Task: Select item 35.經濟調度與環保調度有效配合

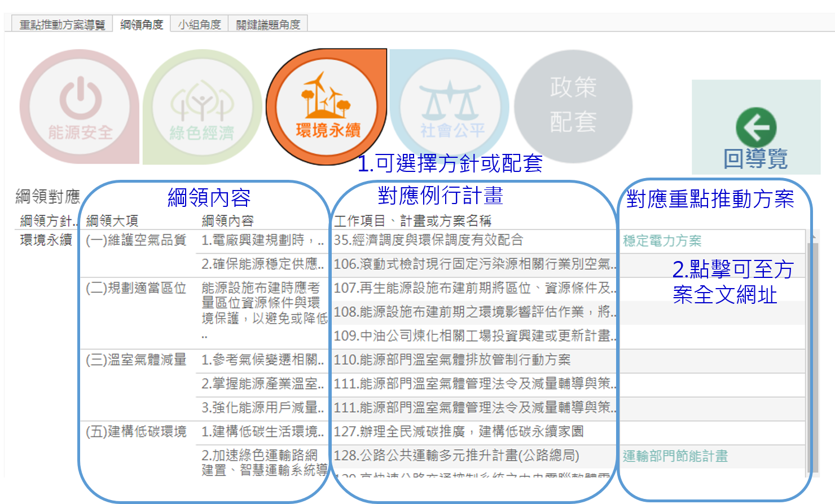Action: [429, 240]
